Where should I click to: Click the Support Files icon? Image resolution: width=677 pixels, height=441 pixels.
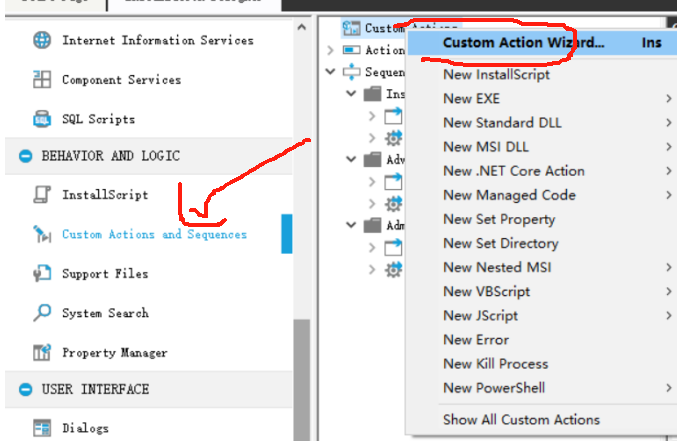42,273
